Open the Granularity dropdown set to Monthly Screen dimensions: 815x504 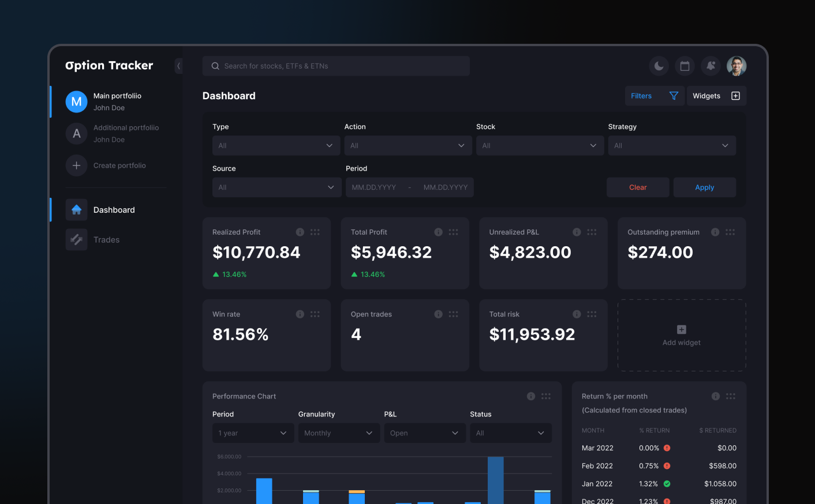(339, 432)
